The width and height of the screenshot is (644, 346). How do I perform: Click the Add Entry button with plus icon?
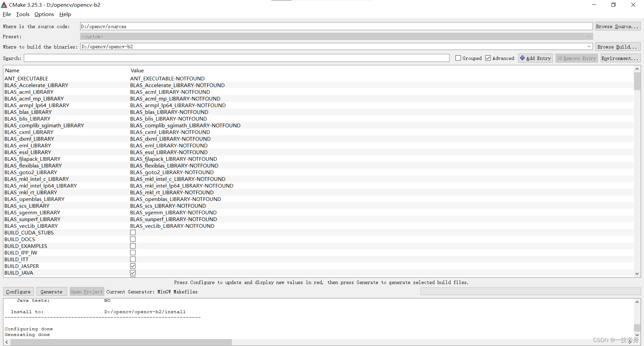coord(535,58)
